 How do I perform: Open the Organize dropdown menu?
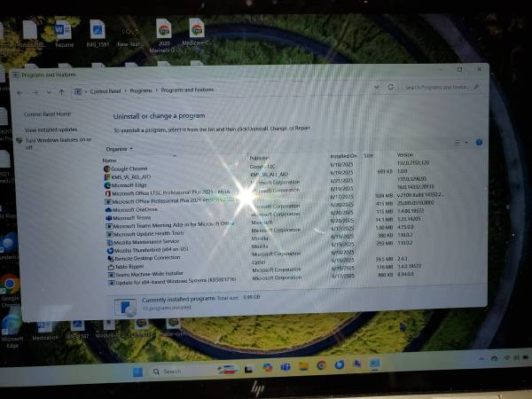point(119,149)
